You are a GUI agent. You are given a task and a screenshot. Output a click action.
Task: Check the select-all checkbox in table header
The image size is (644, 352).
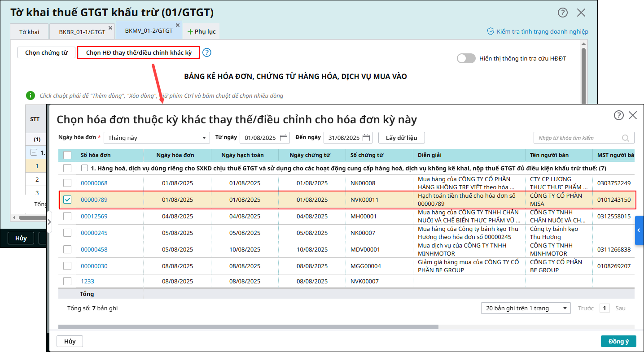[67, 155]
